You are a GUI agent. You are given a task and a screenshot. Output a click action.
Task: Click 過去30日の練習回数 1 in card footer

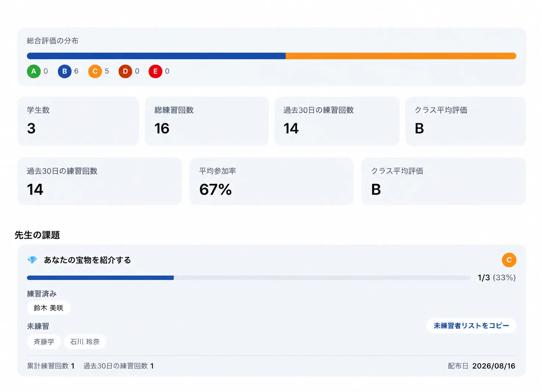[118, 366]
